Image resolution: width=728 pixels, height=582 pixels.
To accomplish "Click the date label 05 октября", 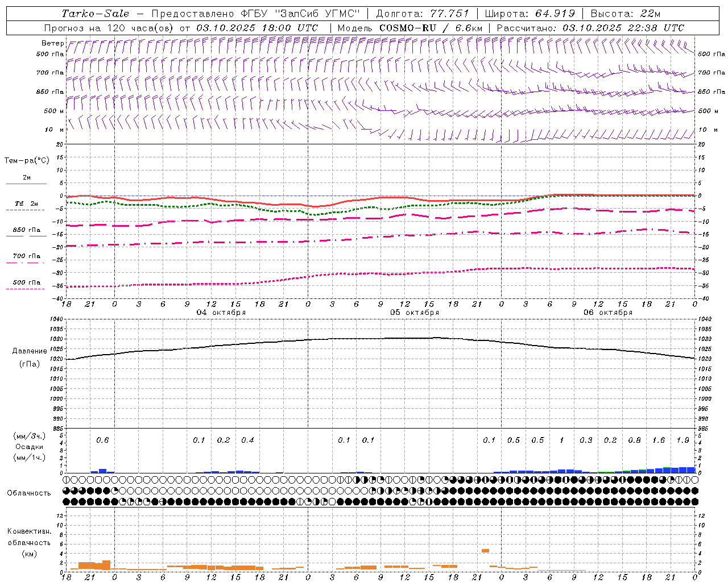I will click(415, 313).
